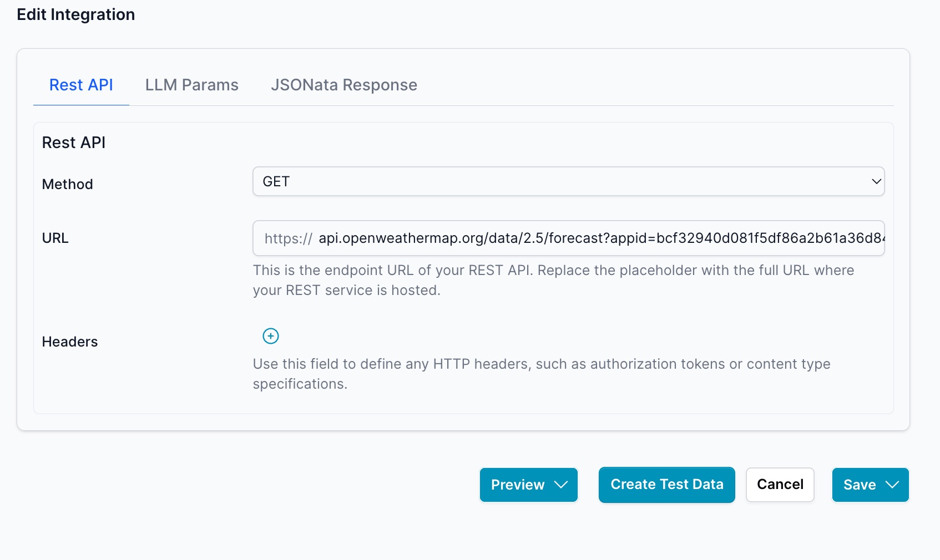This screenshot has height=560, width=940.
Task: Open the JSONata Response tab
Action: click(344, 84)
